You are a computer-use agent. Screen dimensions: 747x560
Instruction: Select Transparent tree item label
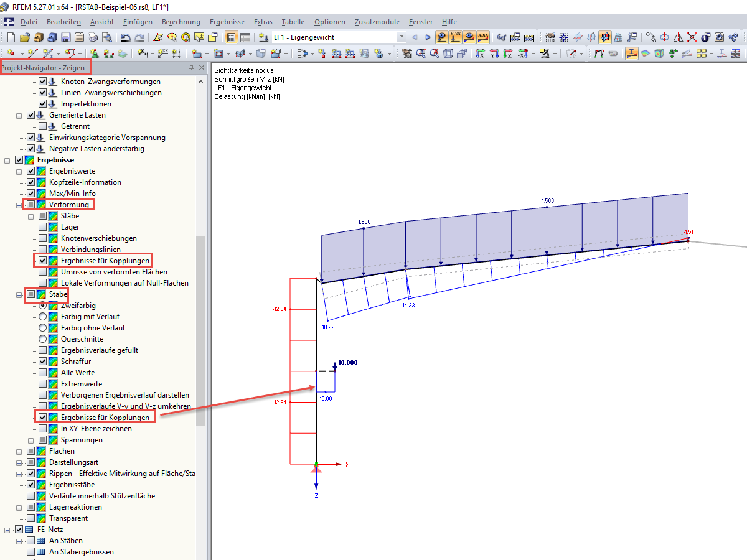[x=68, y=518]
